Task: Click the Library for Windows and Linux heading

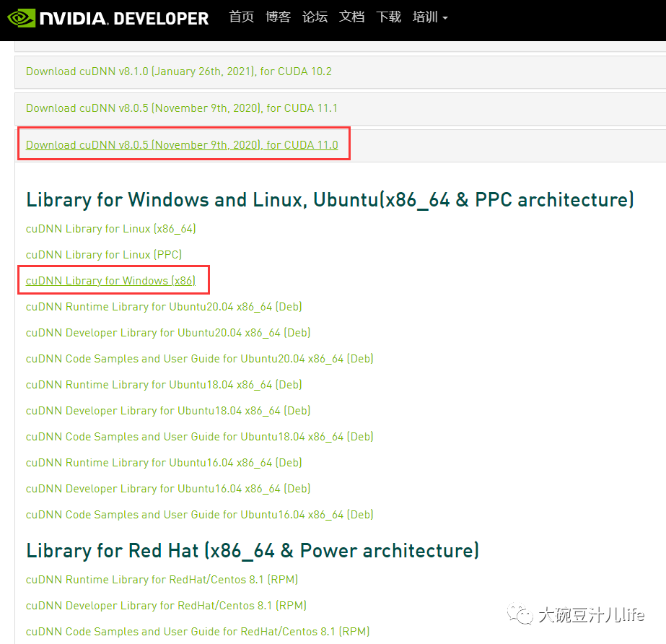Action: click(330, 200)
